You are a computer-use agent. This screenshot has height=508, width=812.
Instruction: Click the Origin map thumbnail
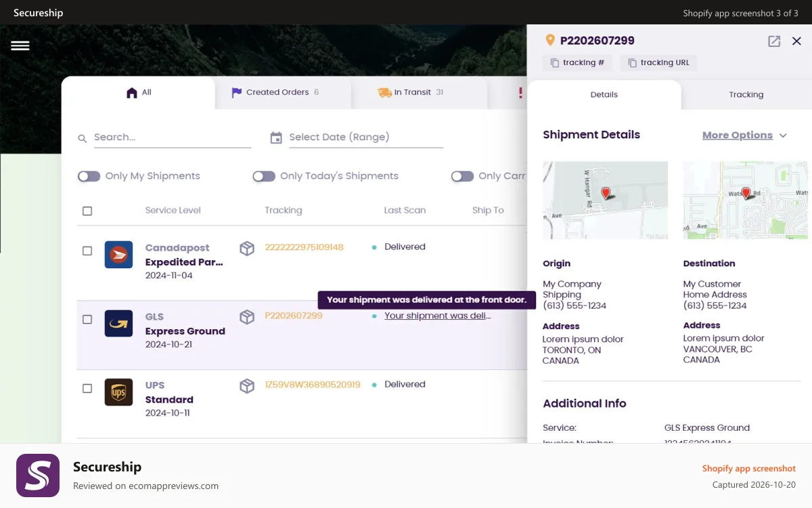[x=605, y=200]
